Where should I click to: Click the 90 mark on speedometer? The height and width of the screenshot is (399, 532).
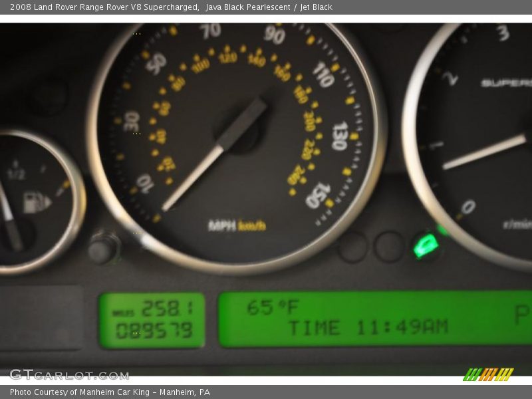coord(274,35)
